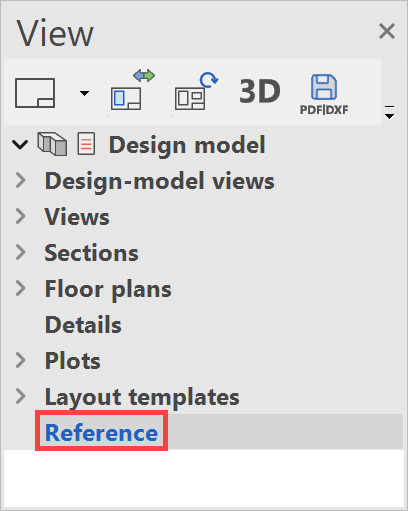Select the Views tree item
Viewport: 408px width, 511px height.
pos(77,217)
